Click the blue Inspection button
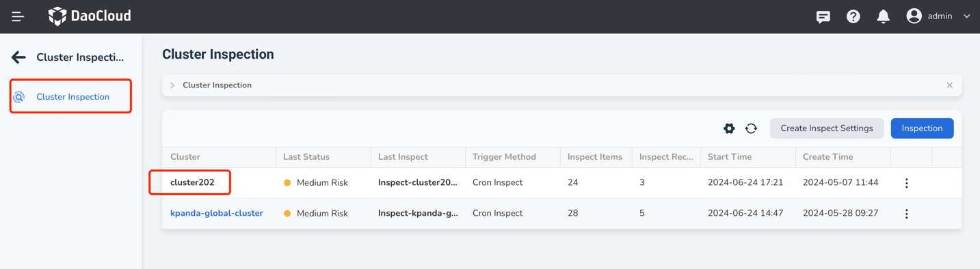 tap(922, 128)
